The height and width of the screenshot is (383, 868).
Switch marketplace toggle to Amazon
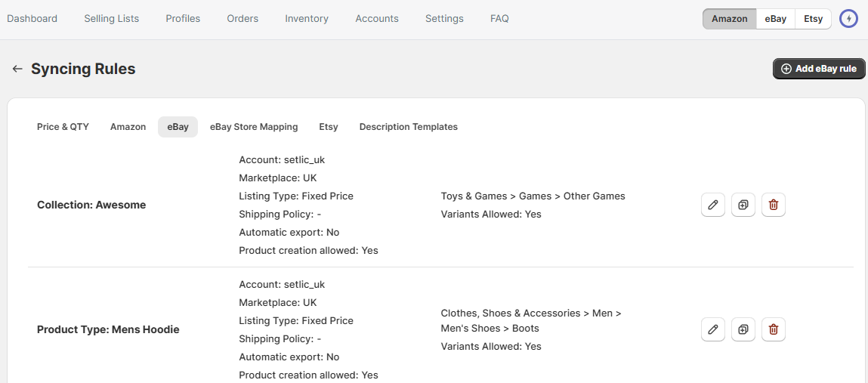coord(729,19)
